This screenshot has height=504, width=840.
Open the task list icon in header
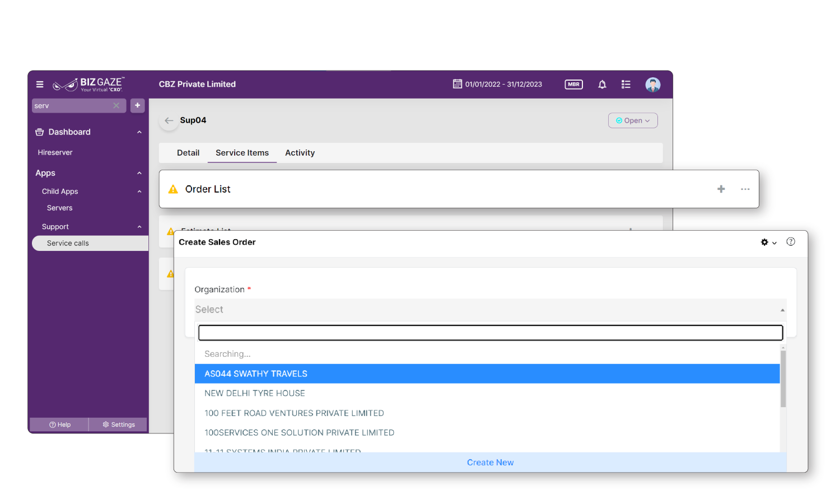point(626,85)
